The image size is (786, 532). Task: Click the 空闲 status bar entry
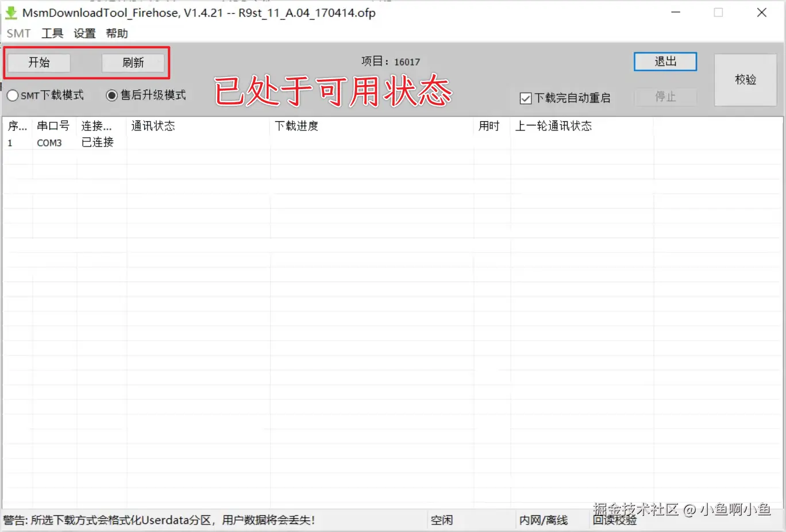(442, 521)
